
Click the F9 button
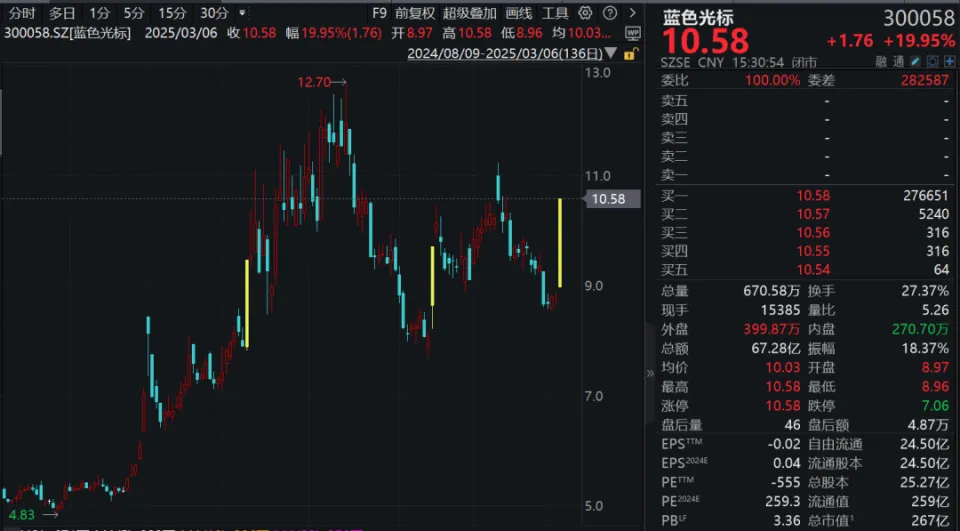(378, 14)
